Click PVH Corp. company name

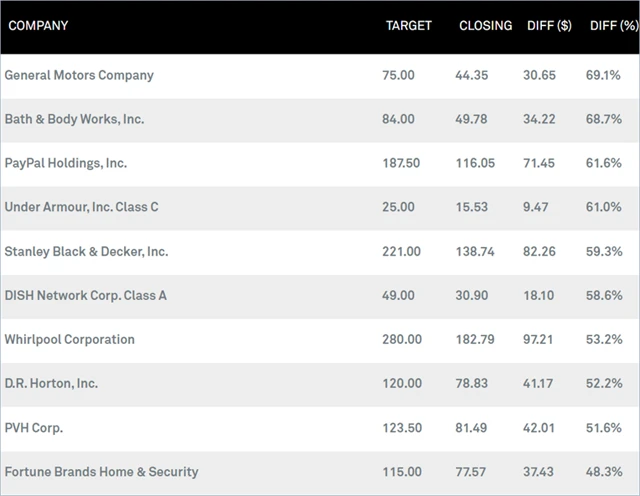pyautogui.click(x=33, y=427)
